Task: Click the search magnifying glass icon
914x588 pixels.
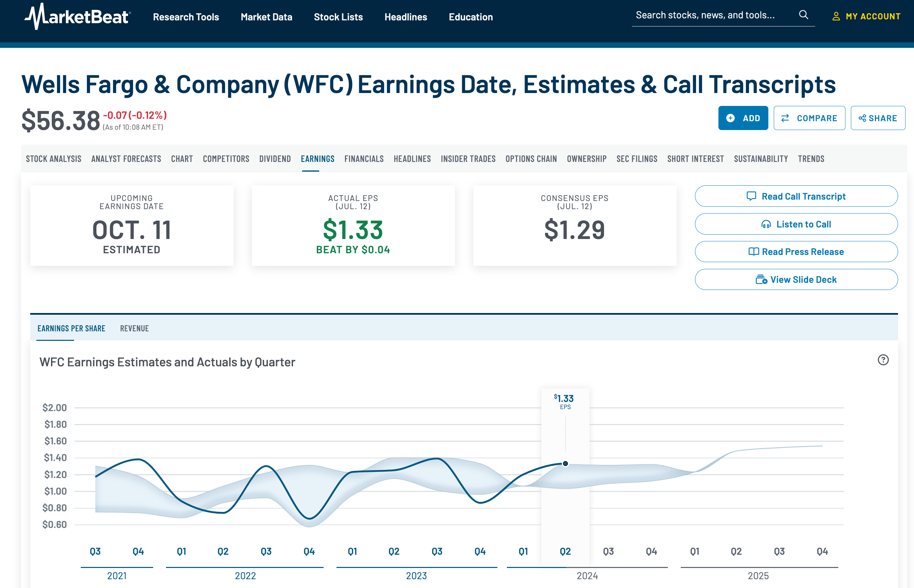Action: click(803, 15)
